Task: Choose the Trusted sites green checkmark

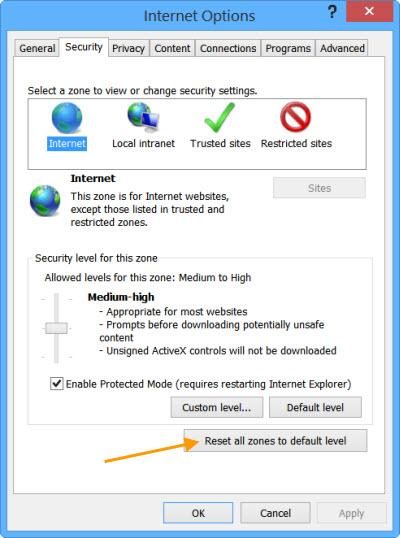Action: pyautogui.click(x=220, y=118)
